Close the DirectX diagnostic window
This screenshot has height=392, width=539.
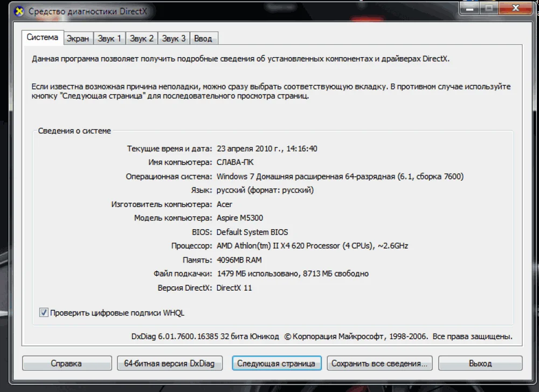point(516,8)
